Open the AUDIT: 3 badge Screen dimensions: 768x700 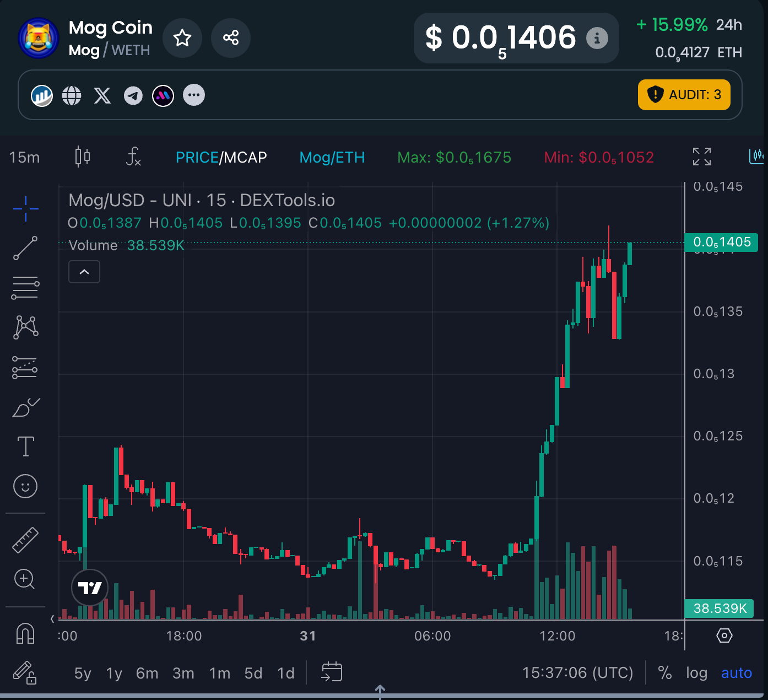684,95
